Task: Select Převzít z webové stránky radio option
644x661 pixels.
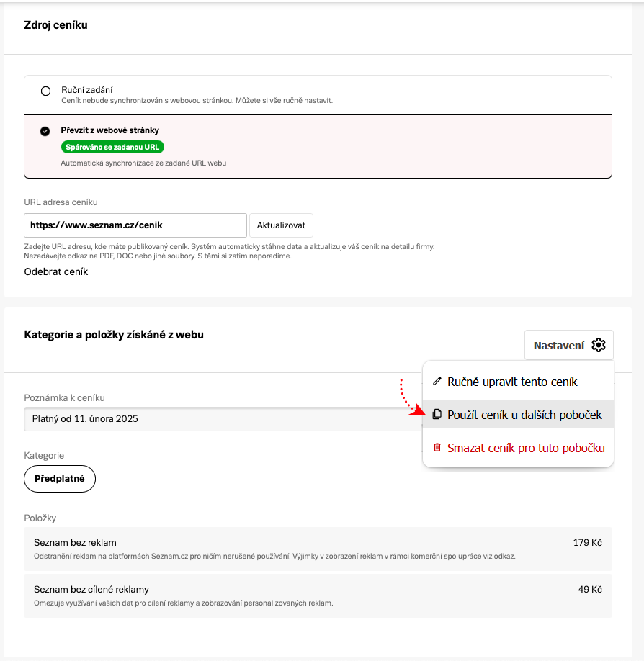Action: 45,131
